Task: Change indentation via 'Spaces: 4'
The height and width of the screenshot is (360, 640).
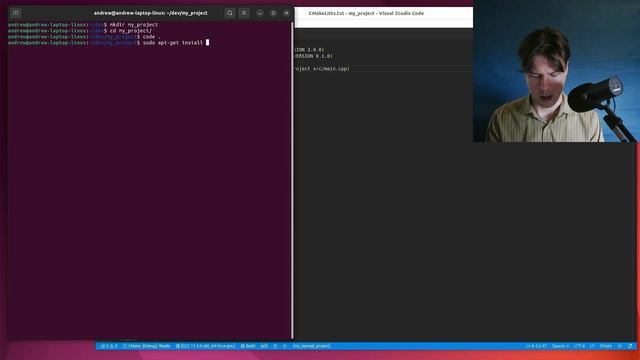Action: click(x=560, y=346)
